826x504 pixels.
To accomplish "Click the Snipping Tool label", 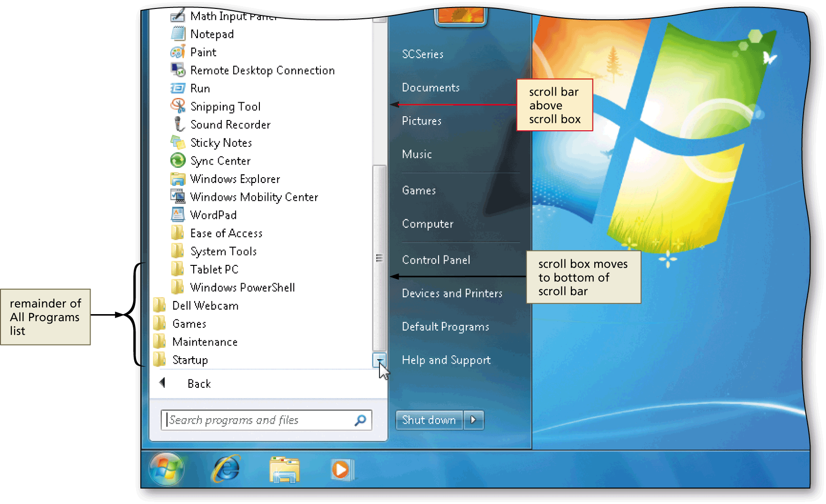I will (225, 107).
